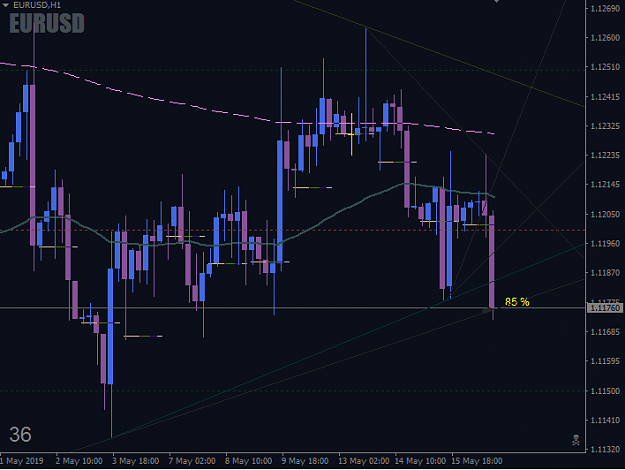
Task: Click the 15 May 18:00 time label
Action: (x=477, y=461)
